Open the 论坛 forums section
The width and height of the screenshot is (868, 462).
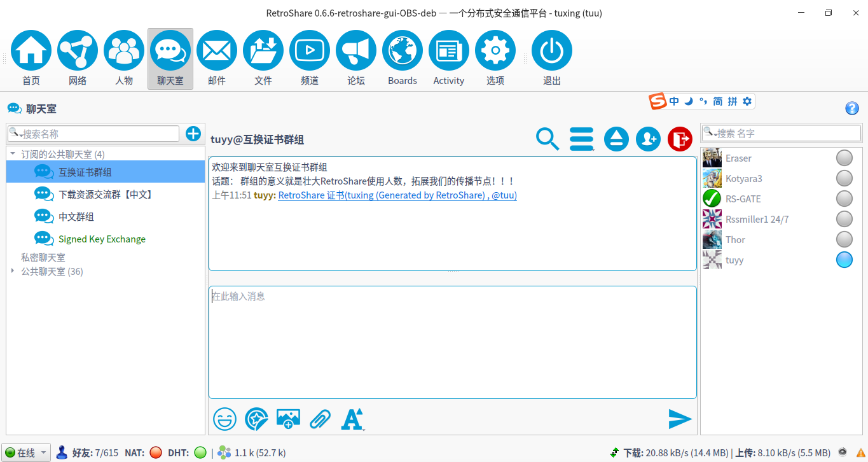pos(356,51)
